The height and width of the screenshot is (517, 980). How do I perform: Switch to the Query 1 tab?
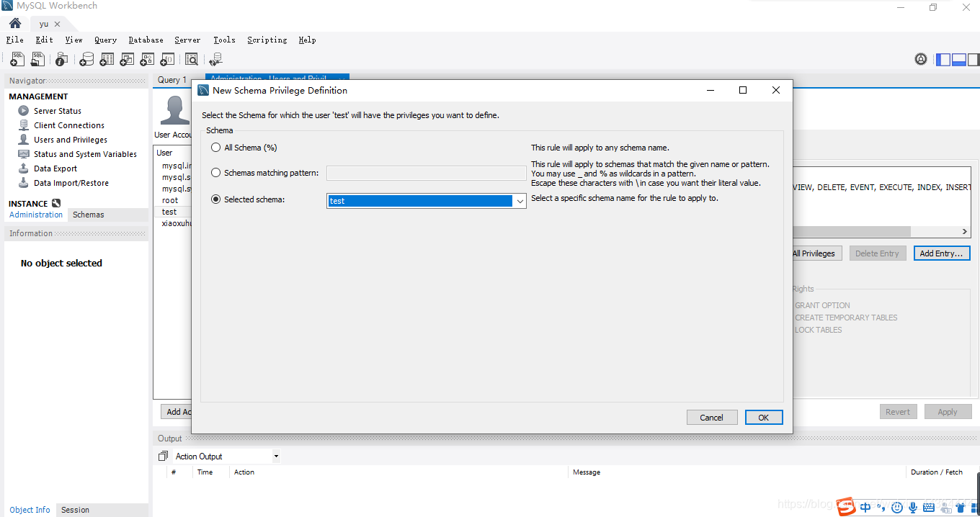[x=172, y=80]
